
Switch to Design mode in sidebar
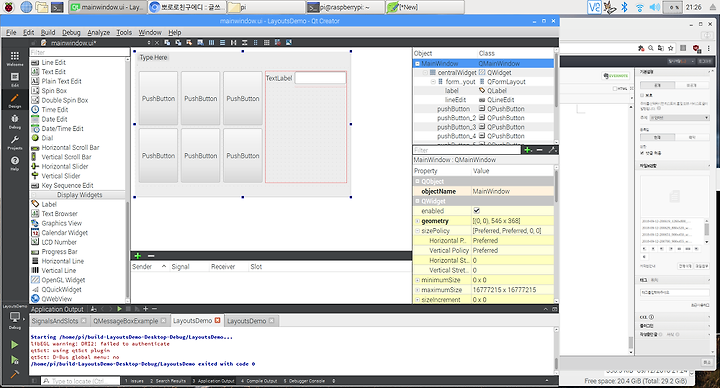15,100
